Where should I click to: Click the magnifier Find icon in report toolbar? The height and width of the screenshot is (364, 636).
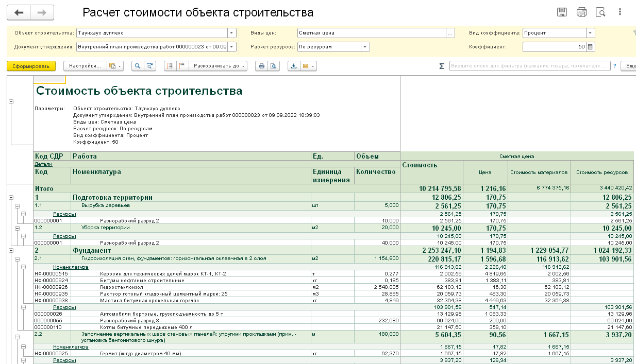138,66
